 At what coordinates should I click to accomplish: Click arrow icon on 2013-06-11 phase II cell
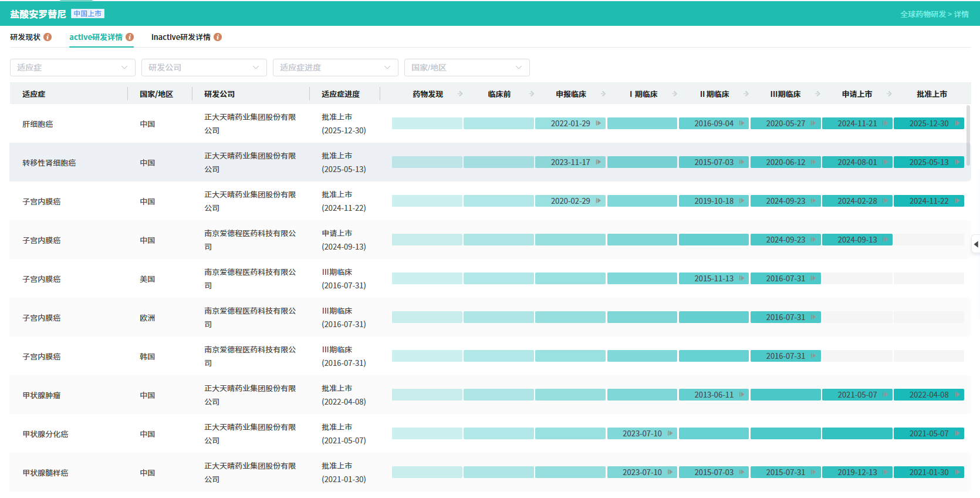pyautogui.click(x=742, y=395)
